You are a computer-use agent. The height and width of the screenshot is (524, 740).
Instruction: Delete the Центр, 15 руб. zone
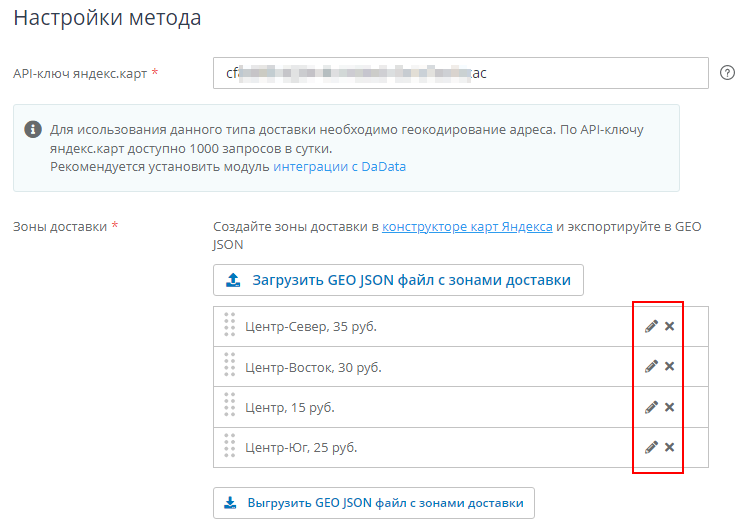(x=670, y=407)
